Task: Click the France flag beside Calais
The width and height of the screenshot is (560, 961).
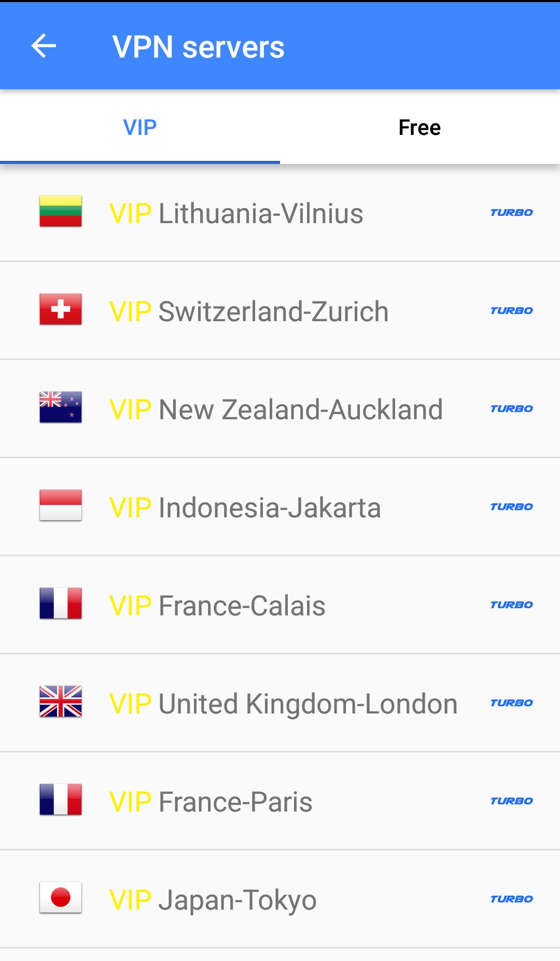Action: (61, 603)
